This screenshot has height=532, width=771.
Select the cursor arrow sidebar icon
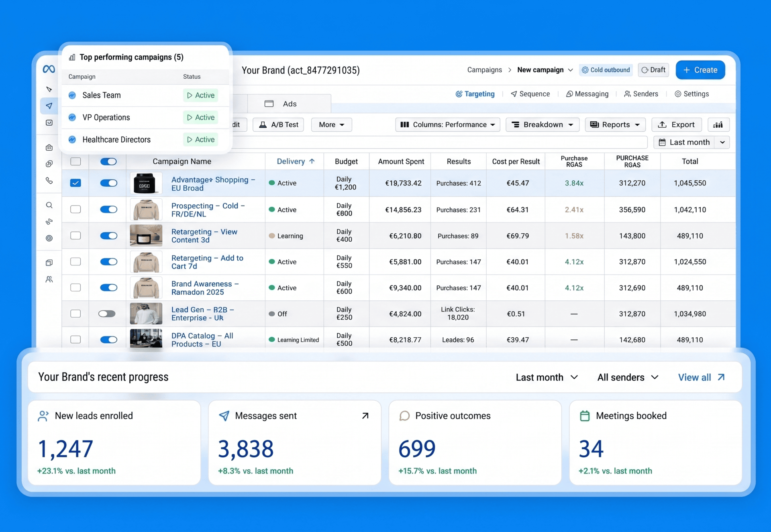coord(49,89)
